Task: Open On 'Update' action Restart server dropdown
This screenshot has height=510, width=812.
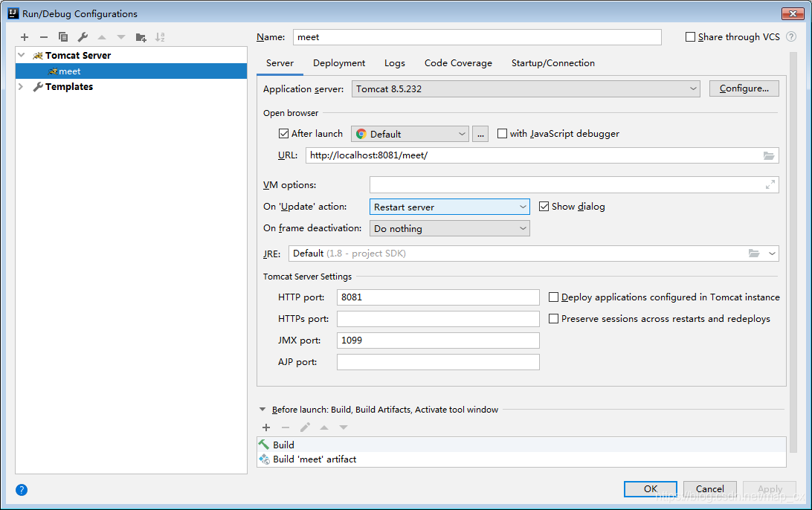Action: pos(449,207)
